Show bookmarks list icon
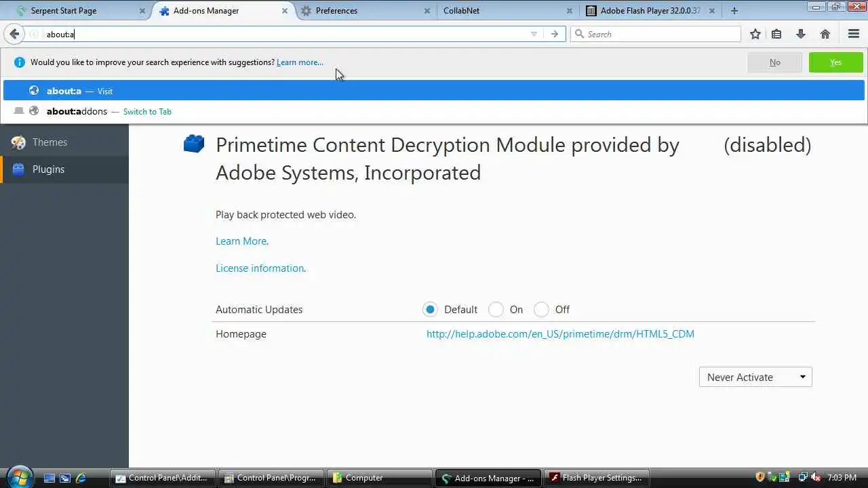The height and width of the screenshot is (488, 868). 776,34
